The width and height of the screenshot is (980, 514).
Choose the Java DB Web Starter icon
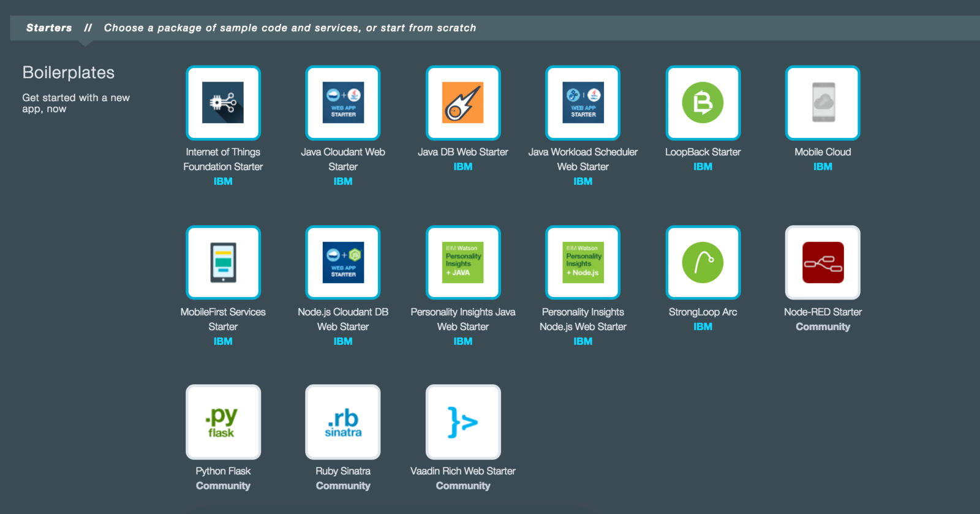point(463,103)
